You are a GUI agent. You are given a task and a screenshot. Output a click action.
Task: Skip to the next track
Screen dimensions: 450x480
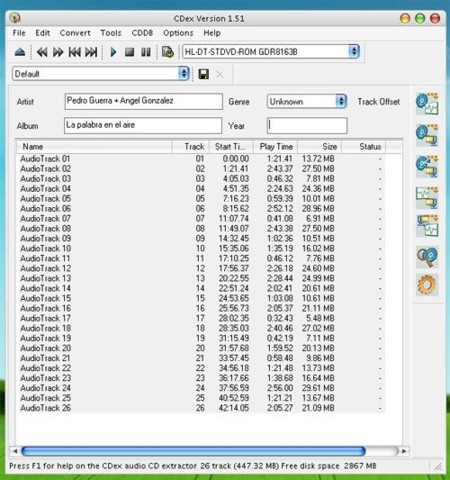tap(91, 52)
